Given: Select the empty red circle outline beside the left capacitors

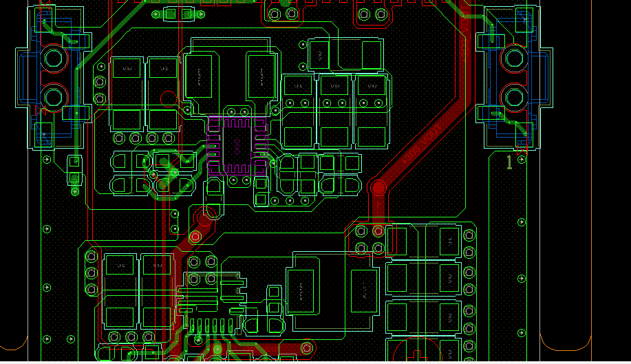Looking at the screenshot, I should [168, 99].
